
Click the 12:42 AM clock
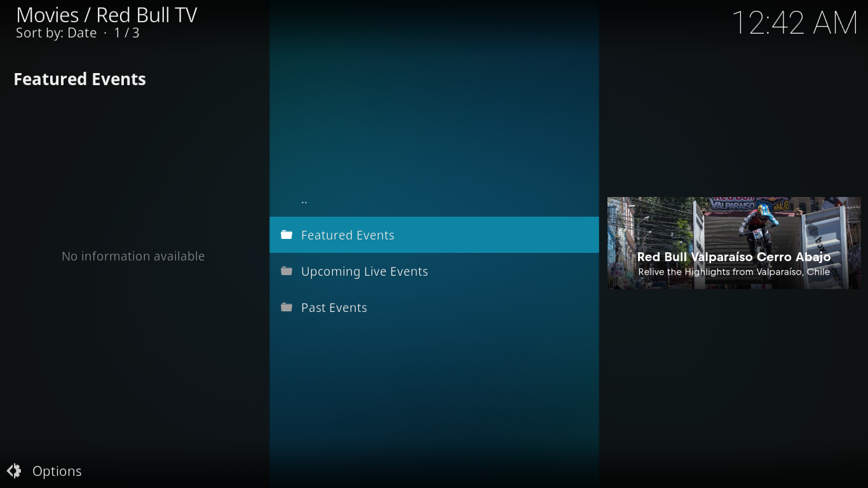click(x=795, y=23)
